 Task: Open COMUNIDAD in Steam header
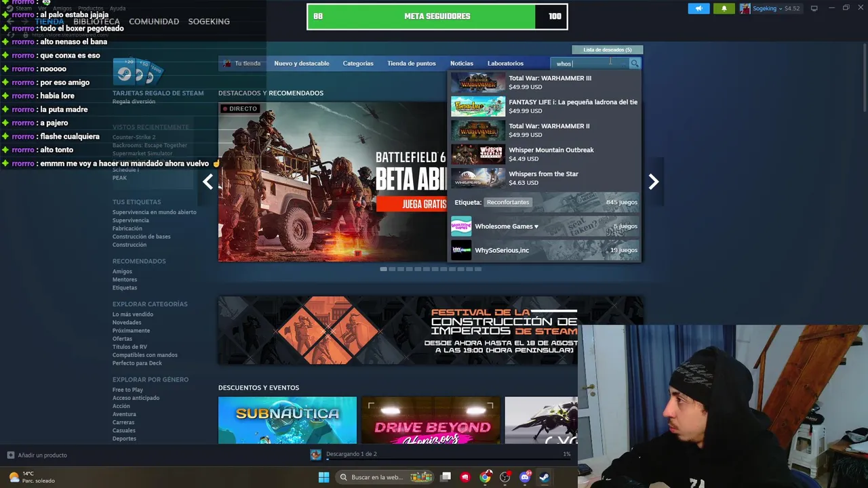154,21
